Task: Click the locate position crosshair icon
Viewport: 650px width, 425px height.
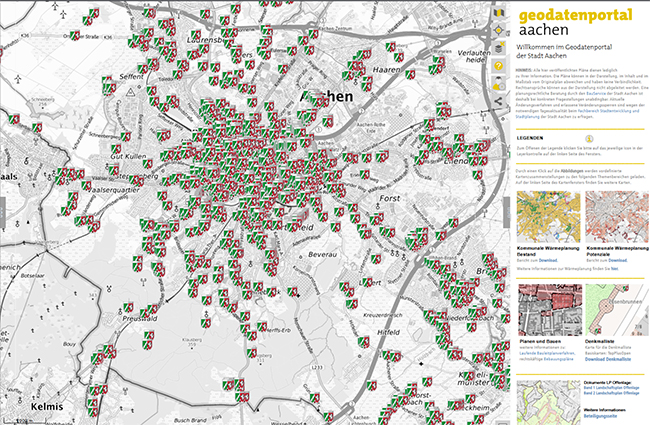Action: 499,30
